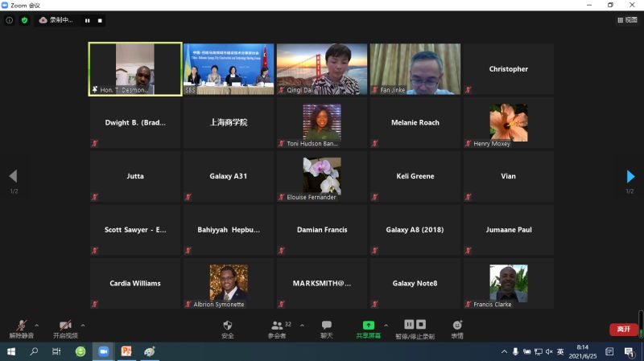Open the 聊天 chat panel
The width and height of the screenshot is (644, 361).
326,328
